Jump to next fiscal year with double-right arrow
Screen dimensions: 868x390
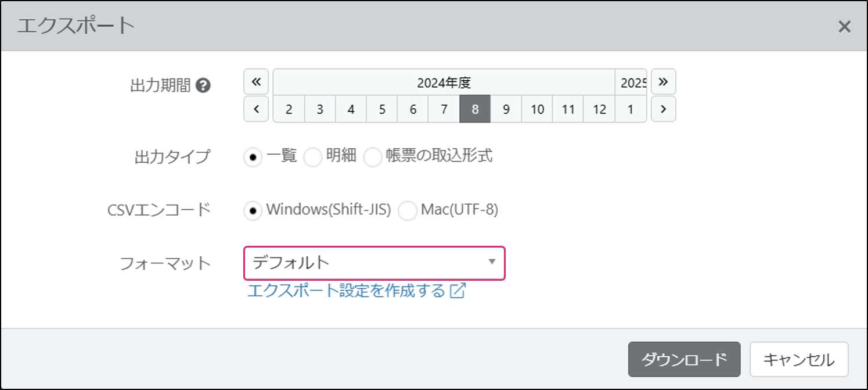[x=664, y=81]
